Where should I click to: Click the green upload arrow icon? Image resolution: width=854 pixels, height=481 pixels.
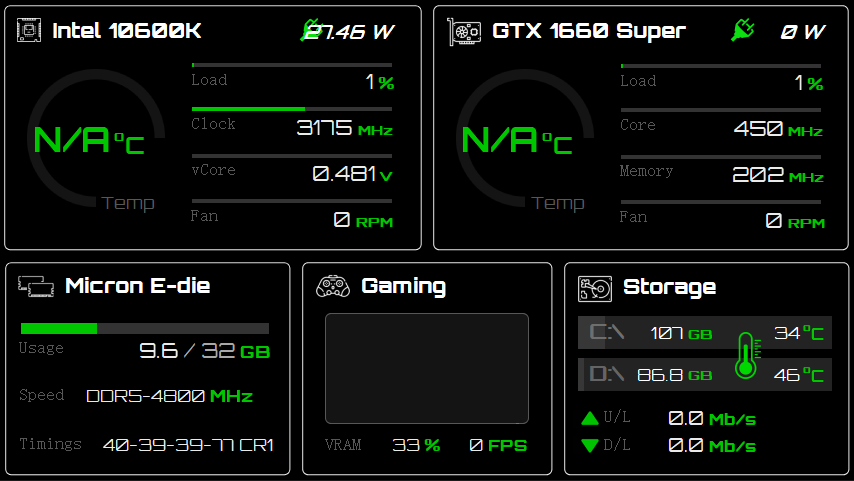pos(590,418)
